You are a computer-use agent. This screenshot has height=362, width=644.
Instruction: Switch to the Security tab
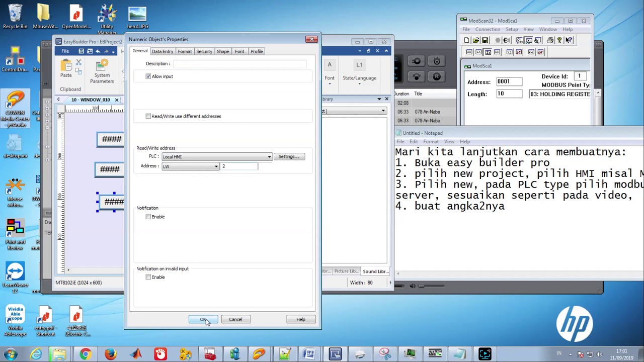tap(204, 51)
